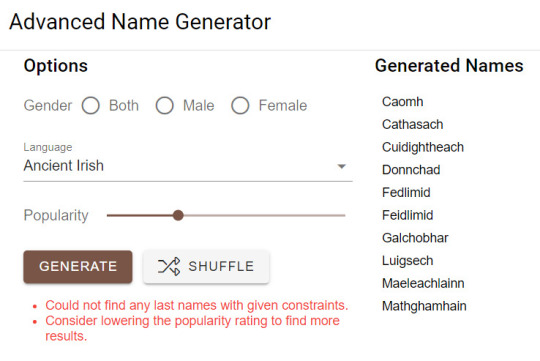Select the generated name Caomh
540x361 pixels.
[x=403, y=102]
